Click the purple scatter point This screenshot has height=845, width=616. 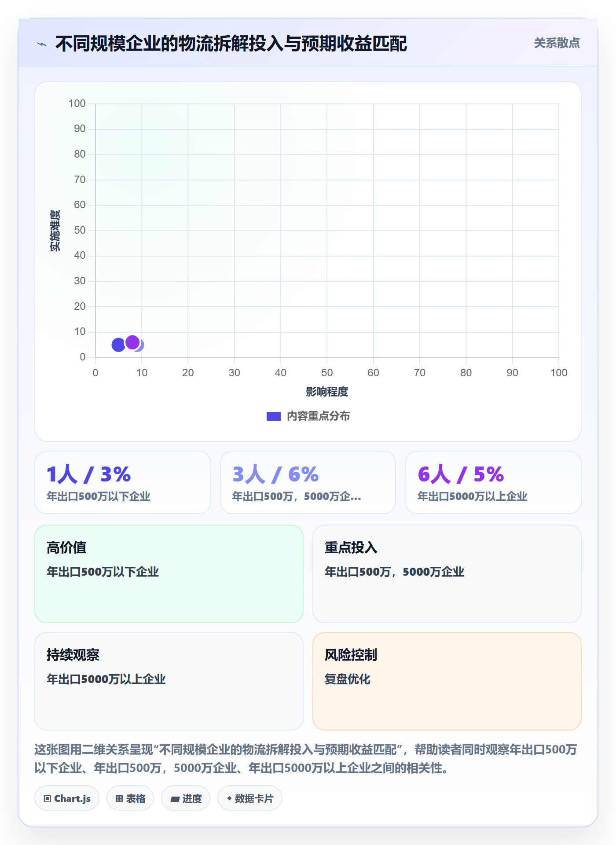pyautogui.click(x=132, y=342)
